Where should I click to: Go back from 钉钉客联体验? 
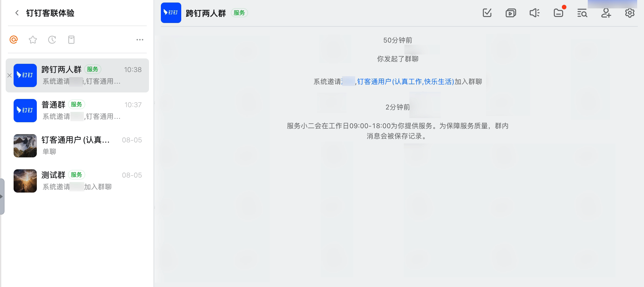tap(17, 13)
